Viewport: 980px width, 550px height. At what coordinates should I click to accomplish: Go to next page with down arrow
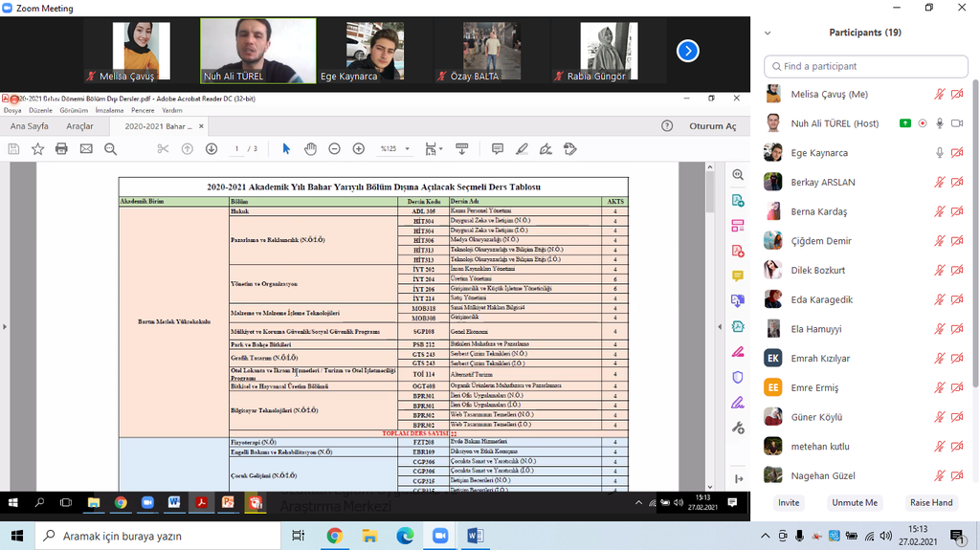[x=211, y=148]
